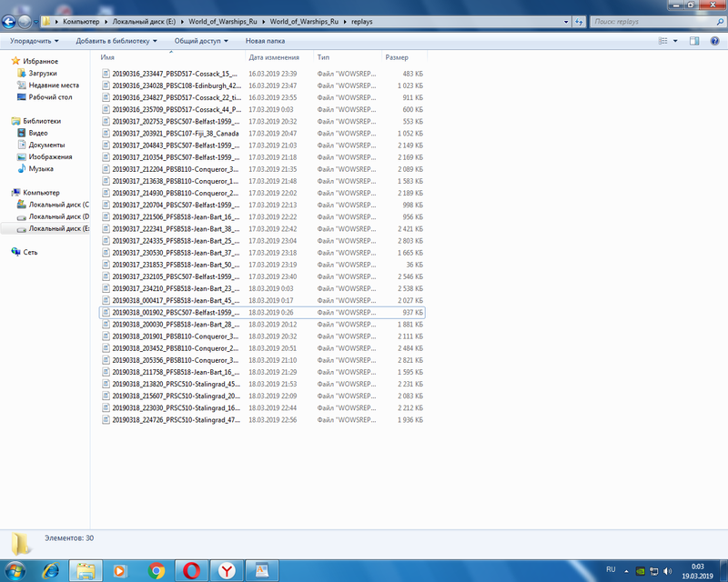Select Избранное in the navigation pane
The width and height of the screenshot is (728, 582).
click(35, 61)
